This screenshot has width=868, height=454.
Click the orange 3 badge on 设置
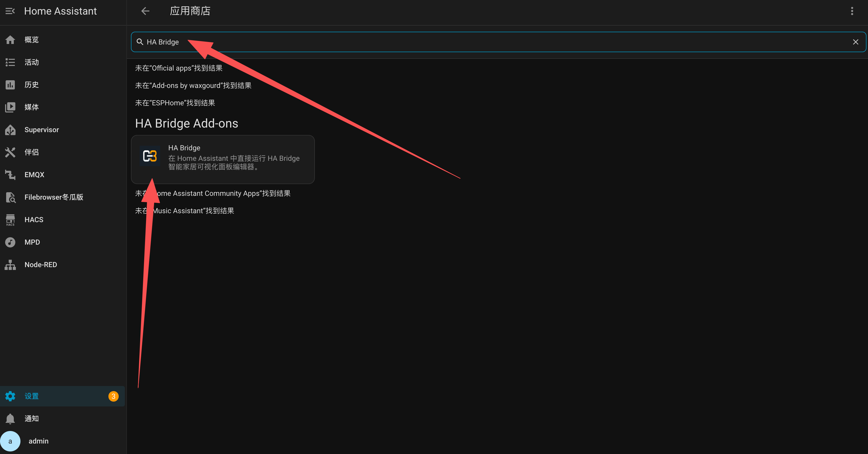(x=114, y=396)
